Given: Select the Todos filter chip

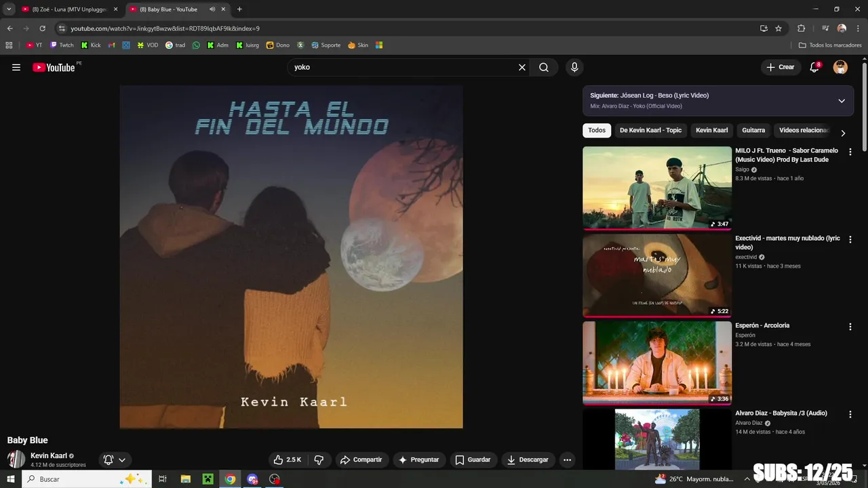Looking at the screenshot, I should click(597, 130).
